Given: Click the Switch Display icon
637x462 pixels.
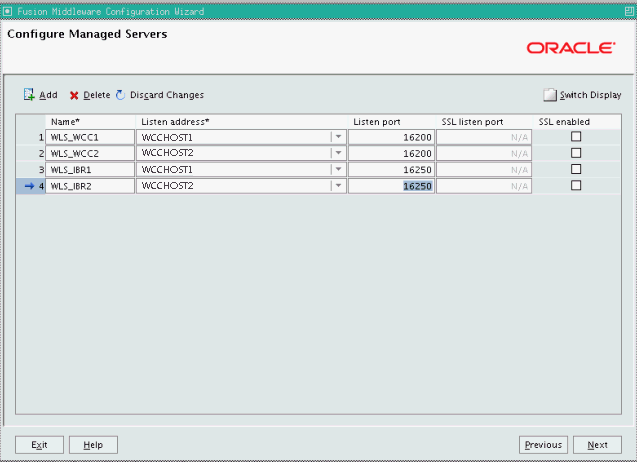Looking at the screenshot, I should pyautogui.click(x=550, y=95).
